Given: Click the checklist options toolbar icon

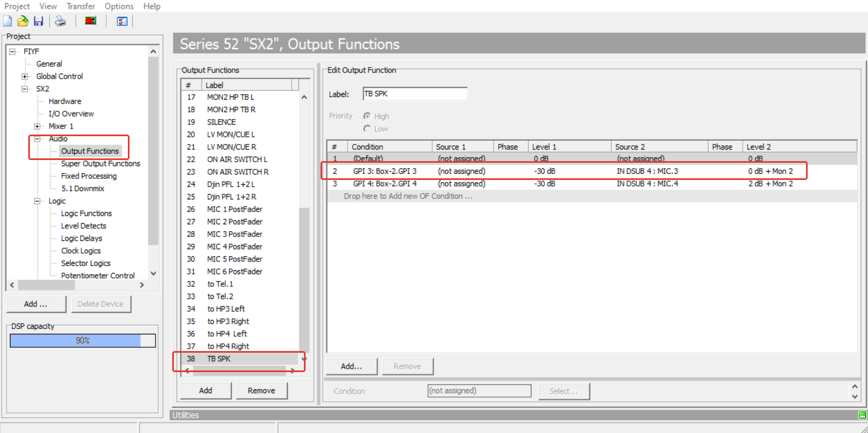Looking at the screenshot, I should tap(122, 22).
